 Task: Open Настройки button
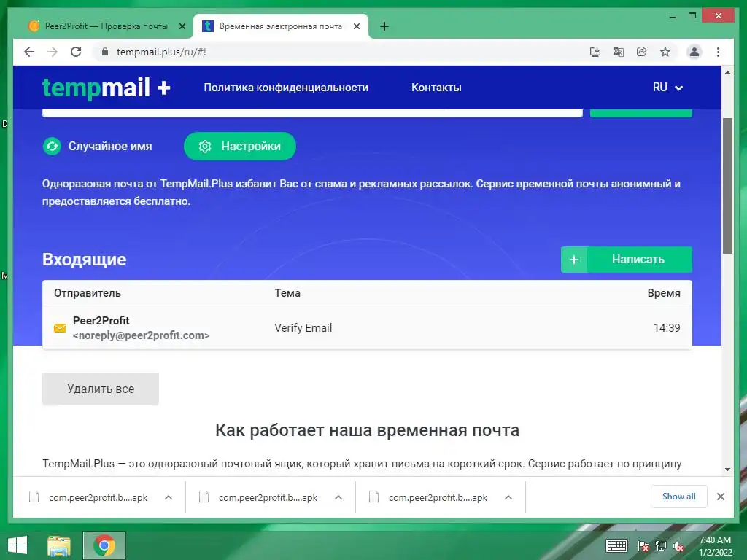(x=239, y=146)
